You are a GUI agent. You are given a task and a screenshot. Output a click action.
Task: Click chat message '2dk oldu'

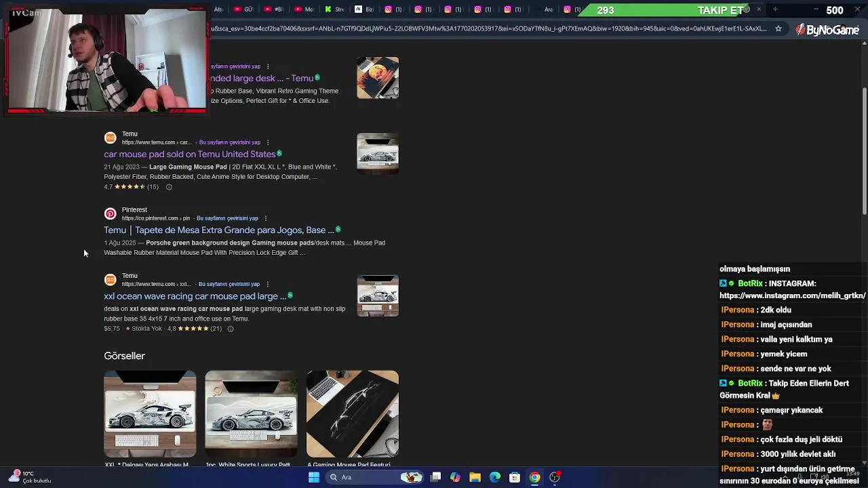(x=776, y=310)
